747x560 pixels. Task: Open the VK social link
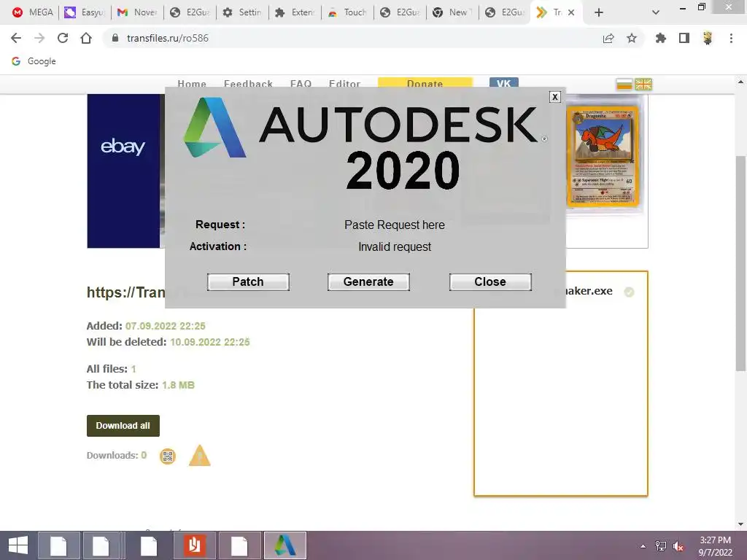point(503,83)
